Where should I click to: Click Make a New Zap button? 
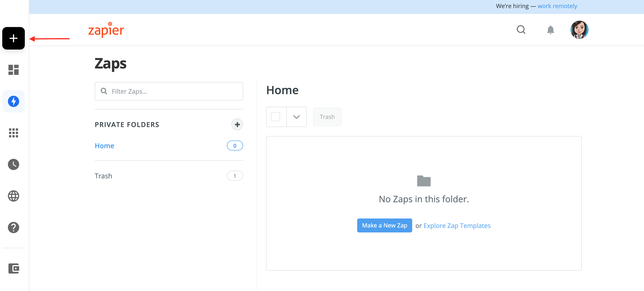pyautogui.click(x=384, y=225)
